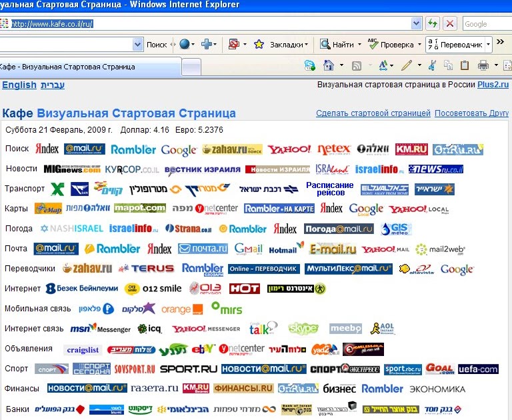The height and width of the screenshot is (420, 512).
Task: Open the Закладки dropdown arrow
Action: point(306,45)
